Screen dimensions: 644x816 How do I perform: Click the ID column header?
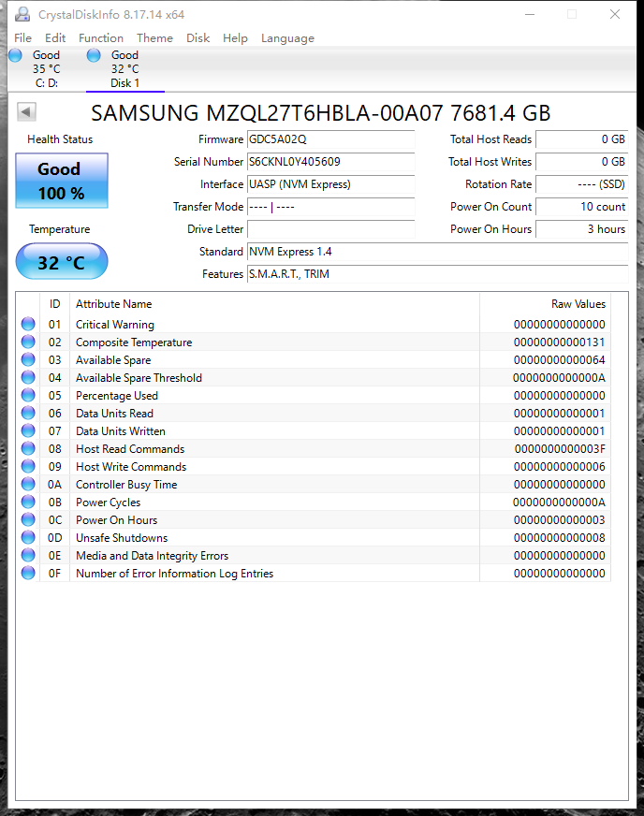54,304
